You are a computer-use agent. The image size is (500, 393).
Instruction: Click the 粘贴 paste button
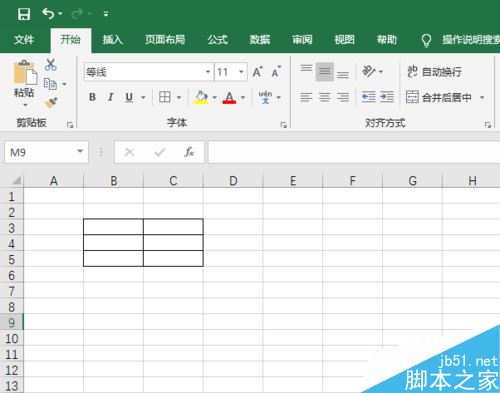click(x=24, y=83)
